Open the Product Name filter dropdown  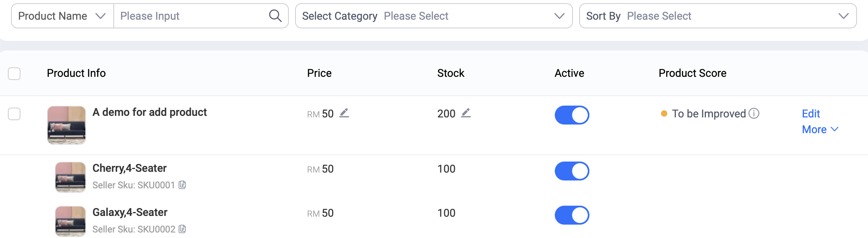pyautogui.click(x=62, y=16)
